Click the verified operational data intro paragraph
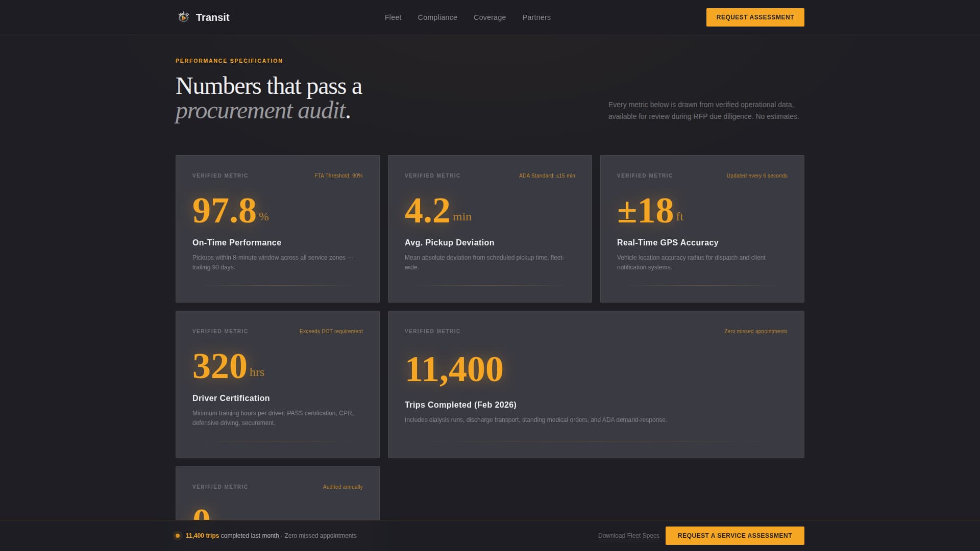The height and width of the screenshot is (551, 980). (x=703, y=110)
